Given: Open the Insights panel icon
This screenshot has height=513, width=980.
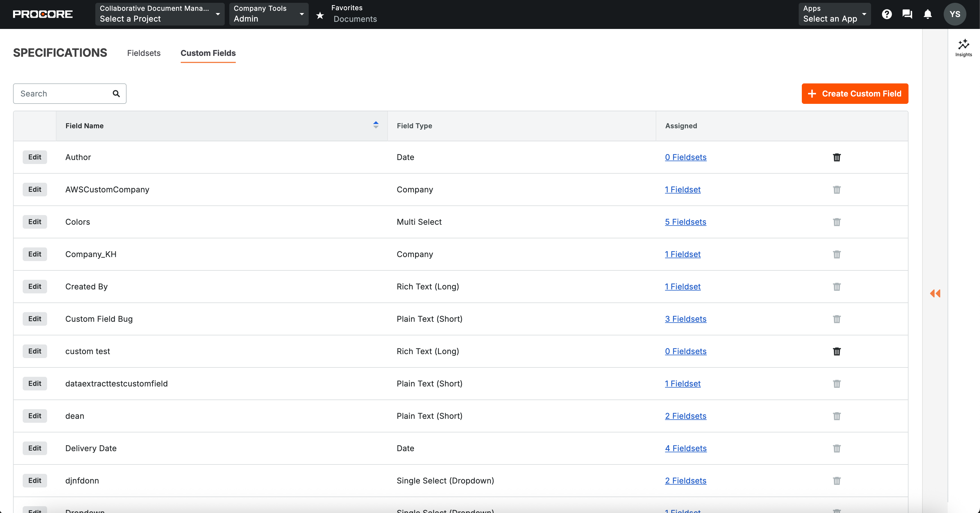Looking at the screenshot, I should click(x=963, y=48).
